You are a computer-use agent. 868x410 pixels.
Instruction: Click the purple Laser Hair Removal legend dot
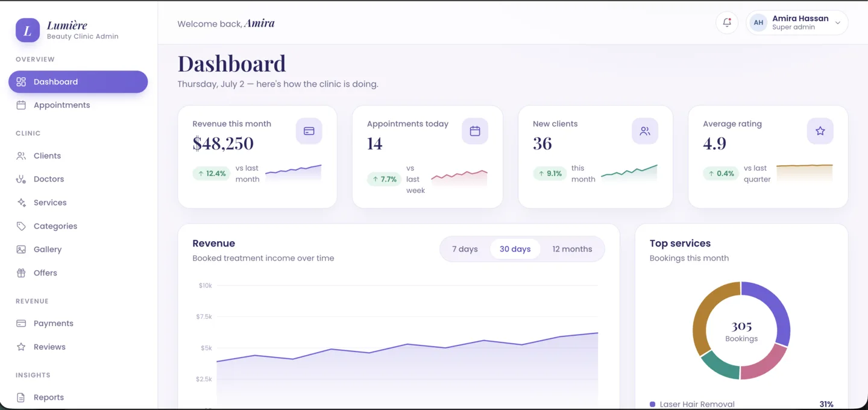(x=652, y=405)
